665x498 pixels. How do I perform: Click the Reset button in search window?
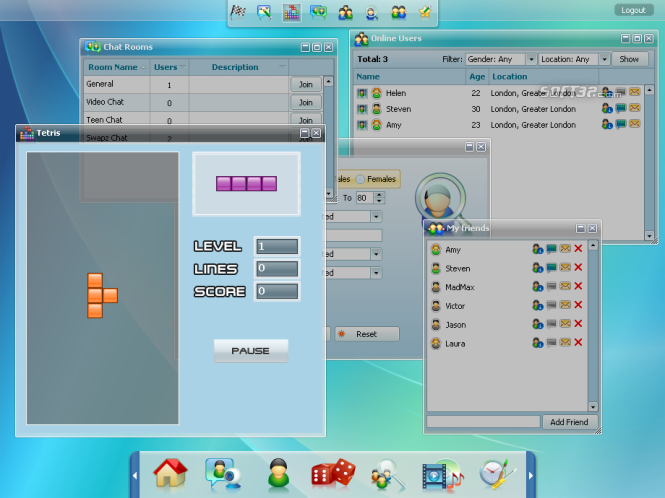click(x=367, y=334)
